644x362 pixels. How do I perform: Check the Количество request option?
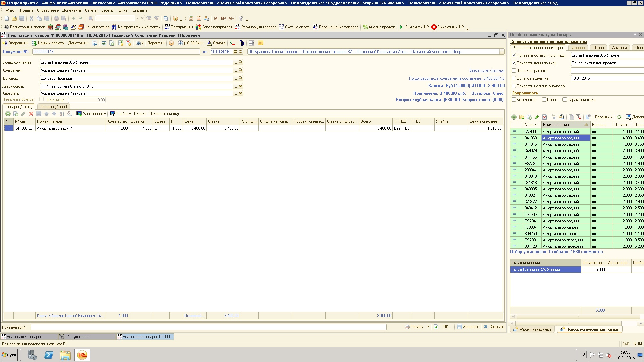(514, 100)
